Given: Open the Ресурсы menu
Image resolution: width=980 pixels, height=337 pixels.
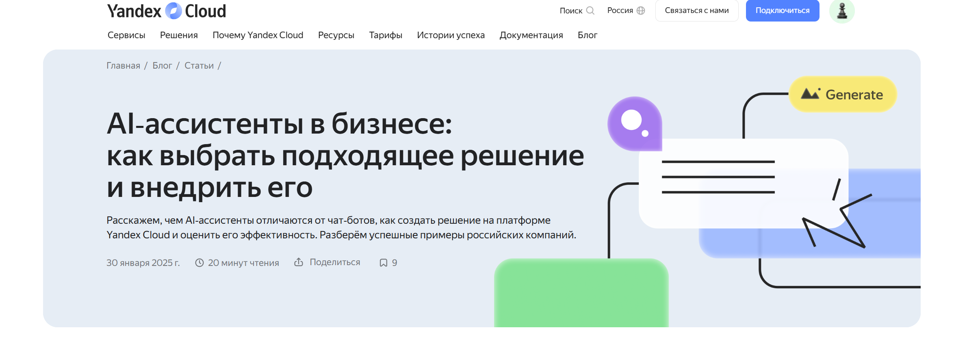Looking at the screenshot, I should (x=336, y=35).
